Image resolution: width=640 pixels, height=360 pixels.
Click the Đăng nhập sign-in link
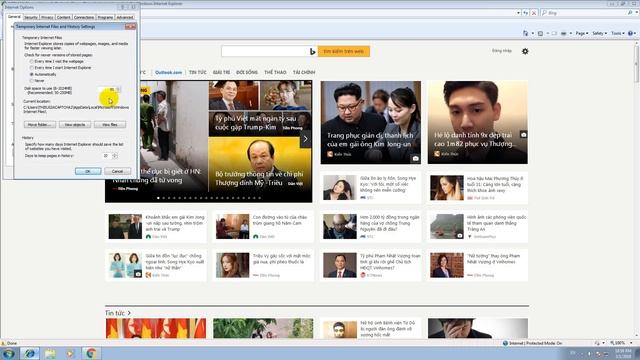coord(502,51)
